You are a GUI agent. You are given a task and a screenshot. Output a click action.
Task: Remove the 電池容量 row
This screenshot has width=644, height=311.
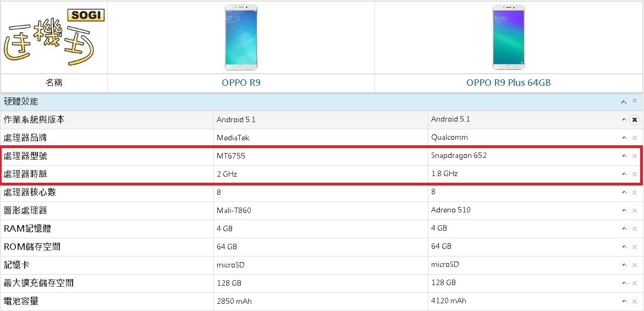point(635,302)
